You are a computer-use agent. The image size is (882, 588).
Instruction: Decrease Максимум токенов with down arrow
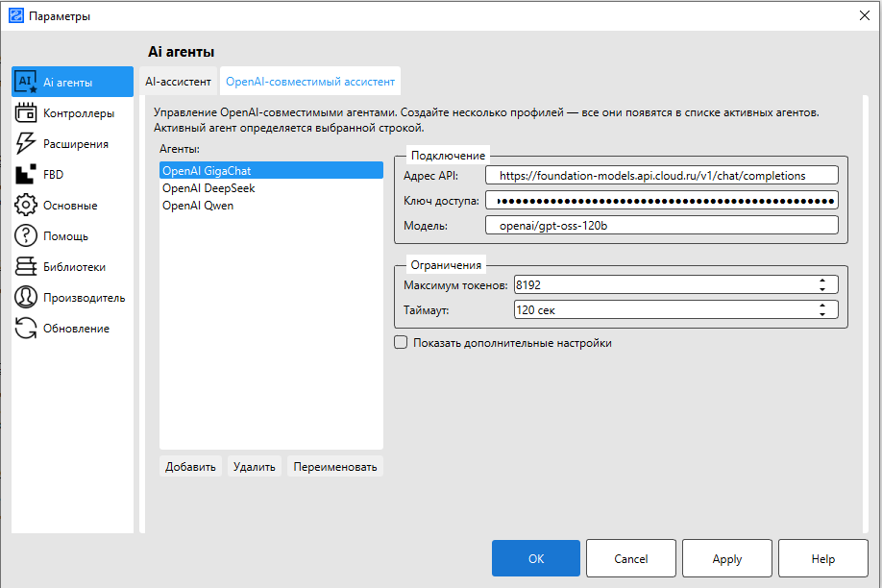tap(822, 289)
